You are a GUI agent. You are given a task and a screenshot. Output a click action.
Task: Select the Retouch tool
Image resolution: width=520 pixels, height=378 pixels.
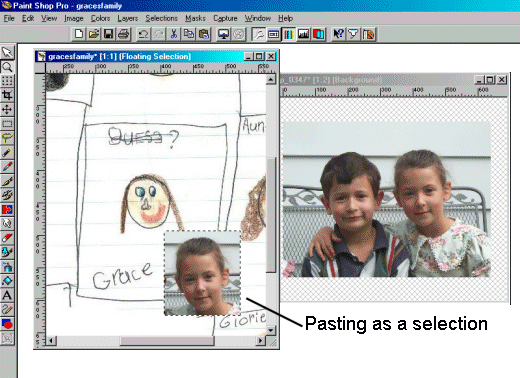7,224
